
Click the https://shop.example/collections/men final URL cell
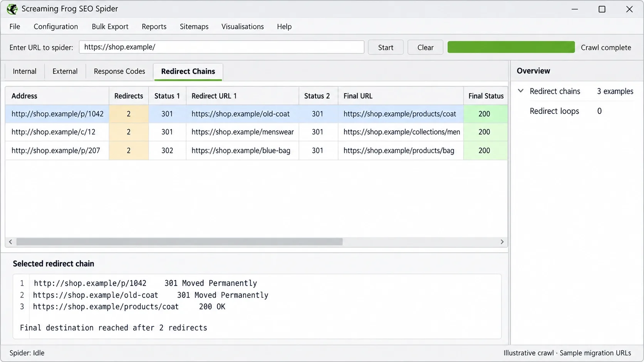[x=401, y=132]
